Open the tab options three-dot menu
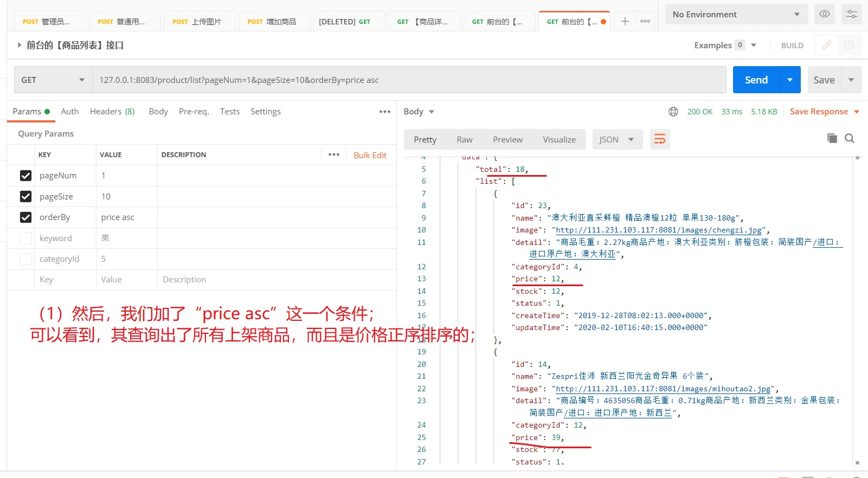The image size is (868, 478). [x=645, y=21]
